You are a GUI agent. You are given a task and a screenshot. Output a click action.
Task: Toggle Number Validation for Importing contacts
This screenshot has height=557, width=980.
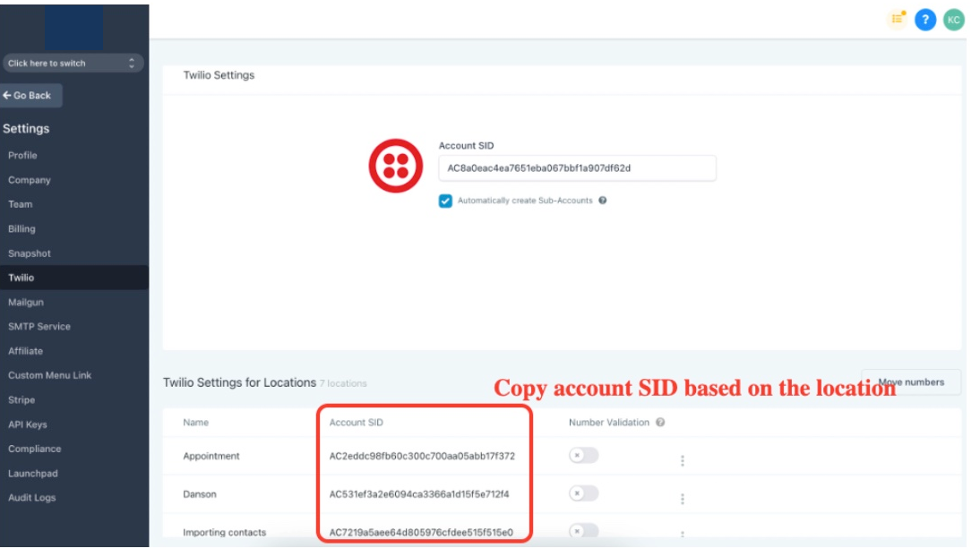pos(584,531)
